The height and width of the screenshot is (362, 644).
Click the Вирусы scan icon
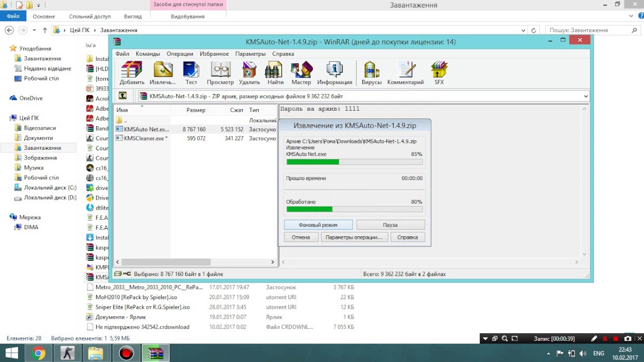371,73
